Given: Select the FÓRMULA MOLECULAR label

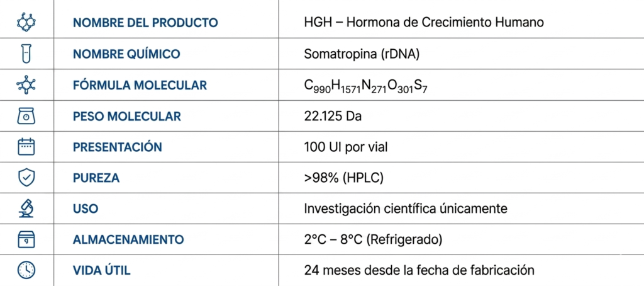Looking at the screenshot, I should pyautogui.click(x=140, y=85).
